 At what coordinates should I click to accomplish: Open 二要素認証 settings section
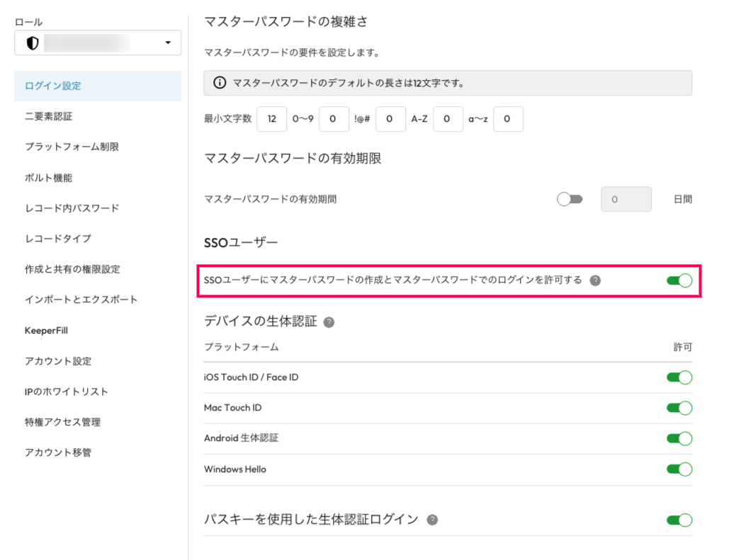(x=48, y=116)
